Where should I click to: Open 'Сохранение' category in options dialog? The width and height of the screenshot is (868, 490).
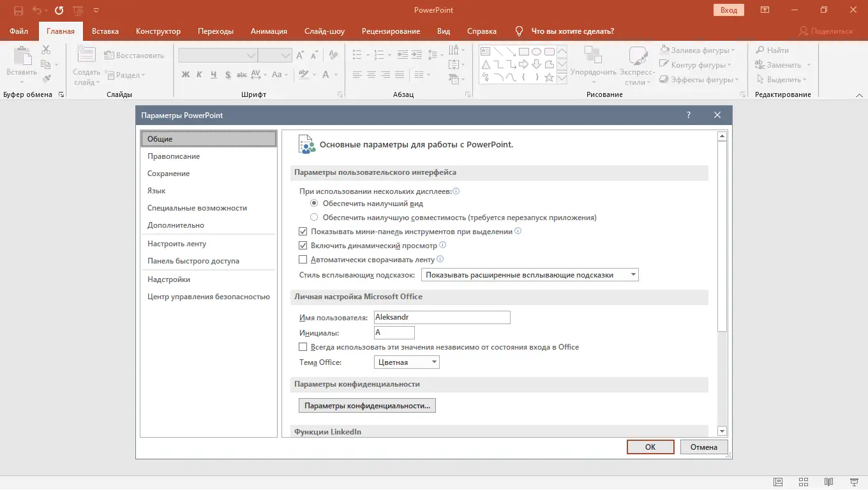coord(208,174)
